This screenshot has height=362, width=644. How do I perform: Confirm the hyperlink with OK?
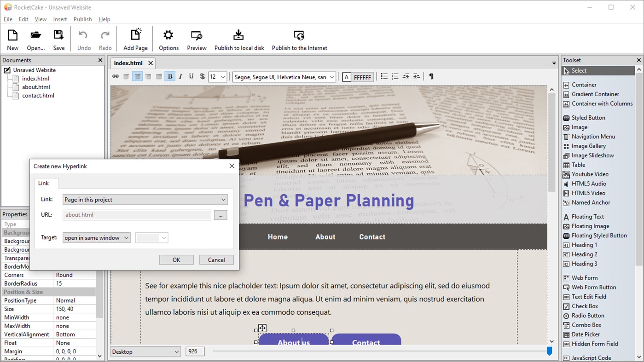pos(176,259)
